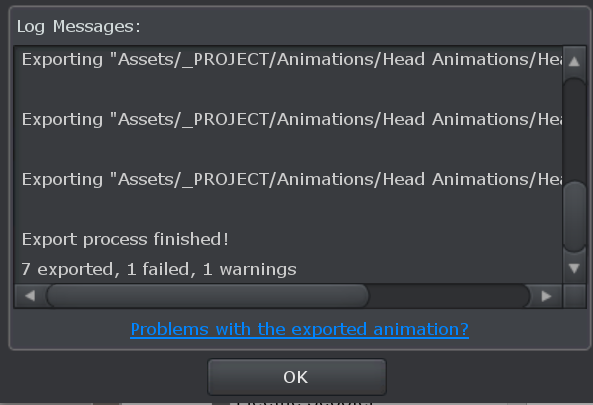Click the horizontal scrollbar thumb

[208, 296]
